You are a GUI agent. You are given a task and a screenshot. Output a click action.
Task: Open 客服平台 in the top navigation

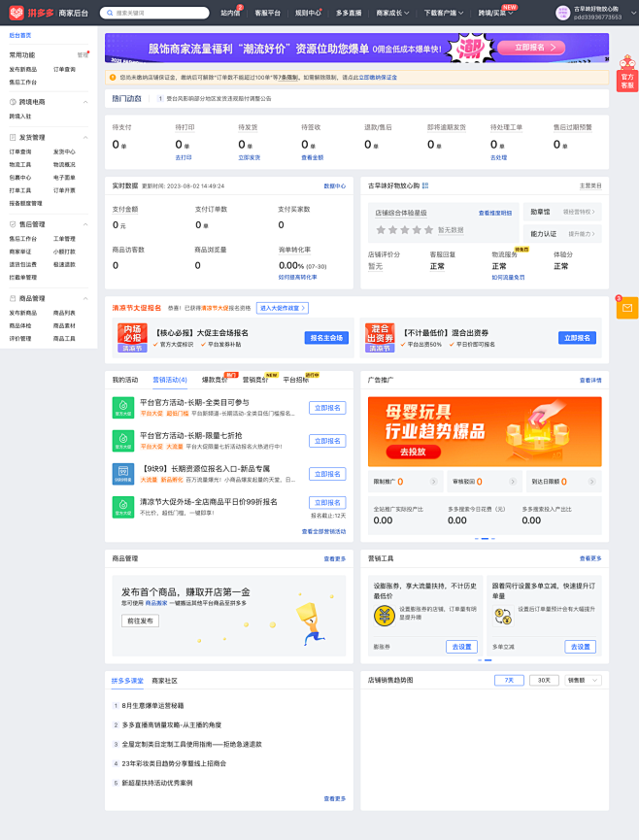pos(267,13)
